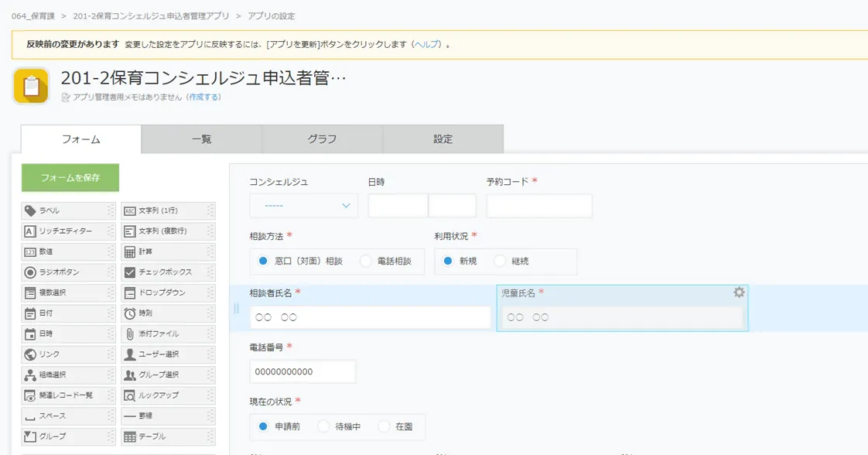Select the 待機中 radio button
The height and width of the screenshot is (455, 868).
tap(324, 426)
